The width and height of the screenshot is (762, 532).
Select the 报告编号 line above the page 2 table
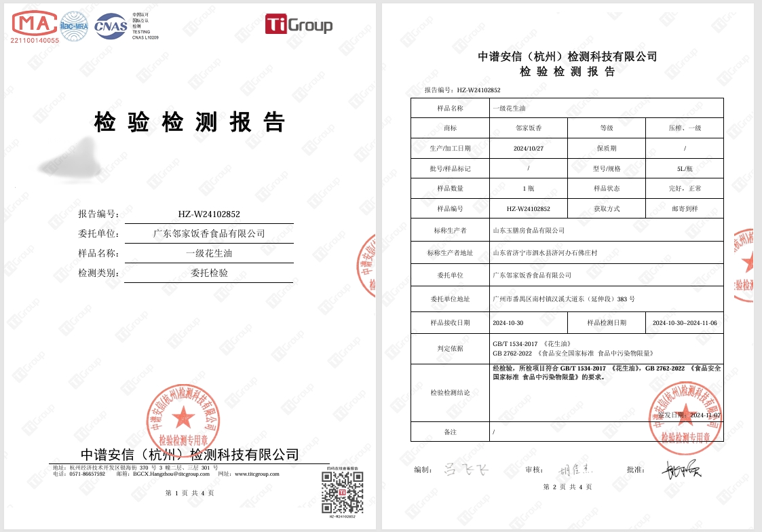click(x=462, y=90)
